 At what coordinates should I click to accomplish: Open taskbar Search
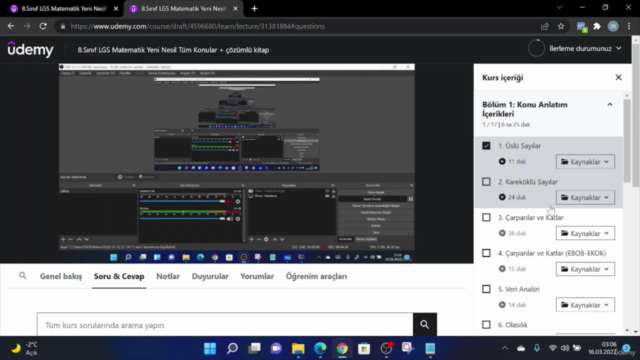[x=232, y=348]
